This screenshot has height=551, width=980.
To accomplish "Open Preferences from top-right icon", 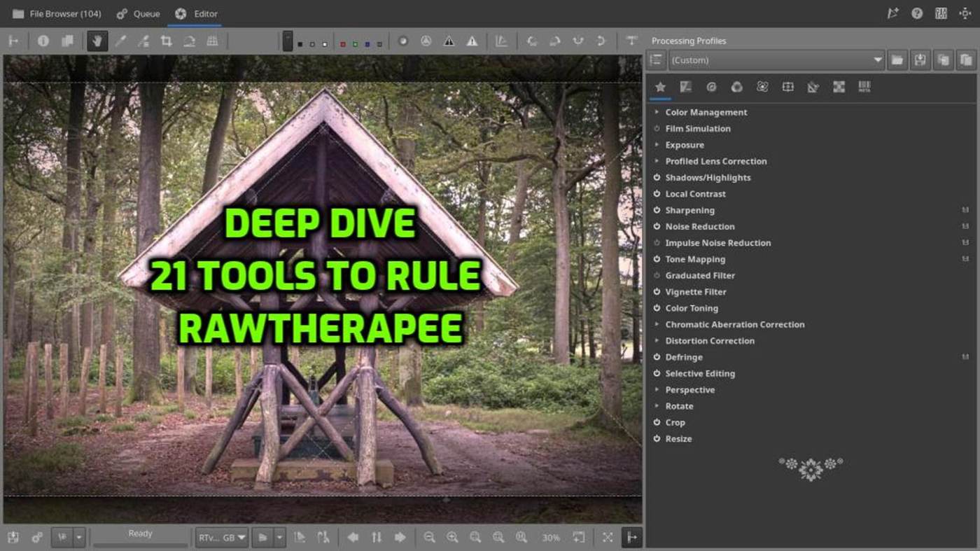I will point(941,13).
